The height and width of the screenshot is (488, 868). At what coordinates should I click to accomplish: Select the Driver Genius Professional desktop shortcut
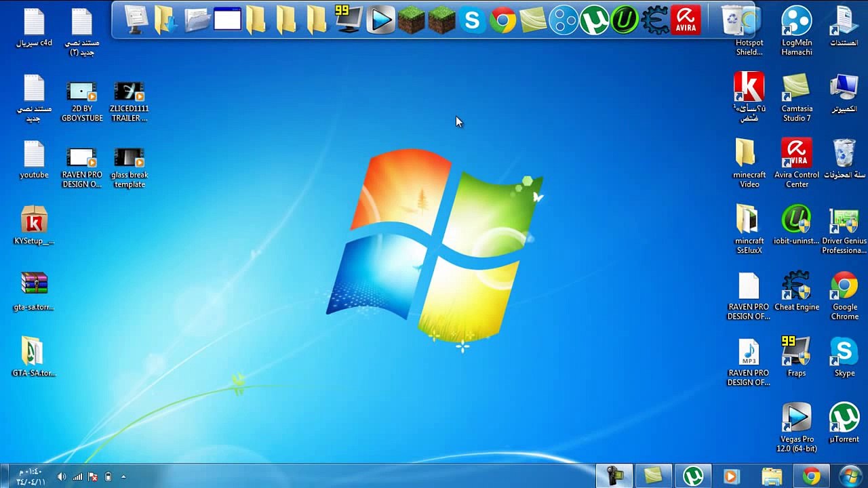click(x=844, y=230)
